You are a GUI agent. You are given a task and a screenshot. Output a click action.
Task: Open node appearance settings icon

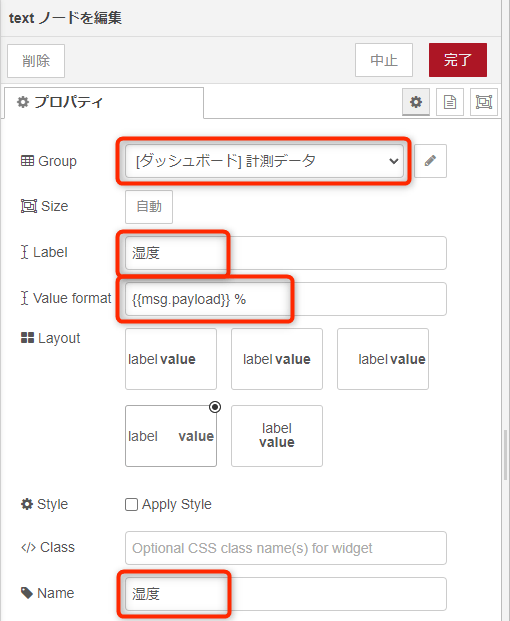[x=483, y=102]
